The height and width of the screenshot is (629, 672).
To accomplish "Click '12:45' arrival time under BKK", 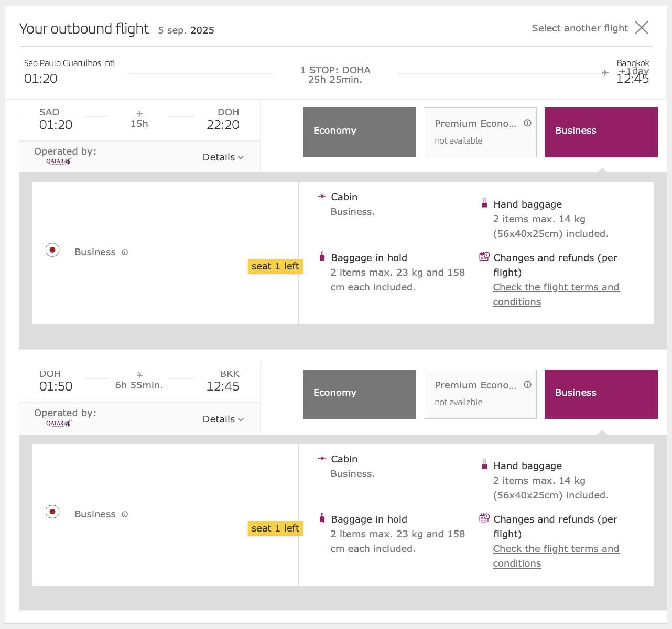I will (223, 386).
